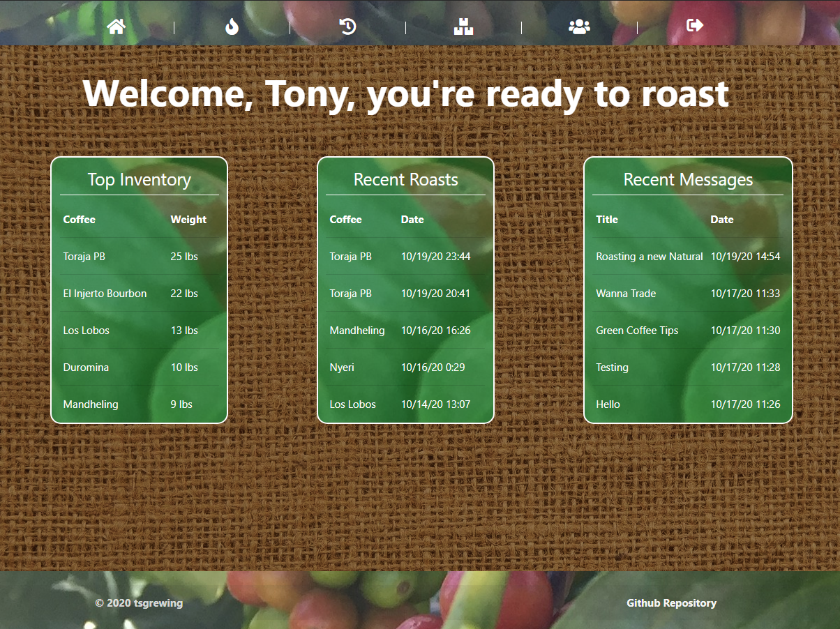Open the roast flame icon
Viewport: 840px width, 629px height.
(x=232, y=26)
